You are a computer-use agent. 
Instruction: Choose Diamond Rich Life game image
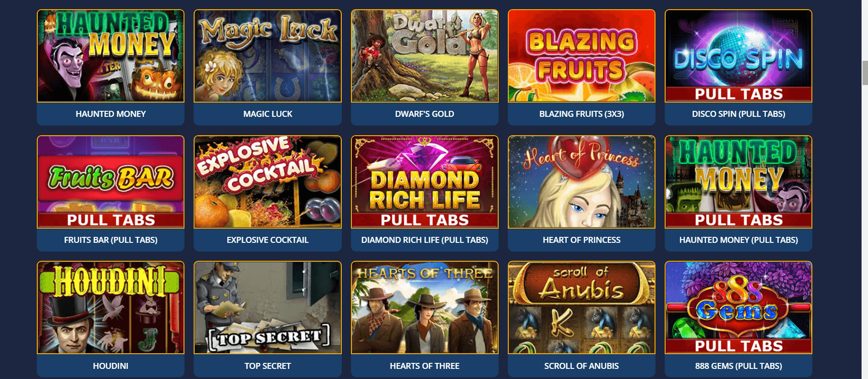pos(425,182)
